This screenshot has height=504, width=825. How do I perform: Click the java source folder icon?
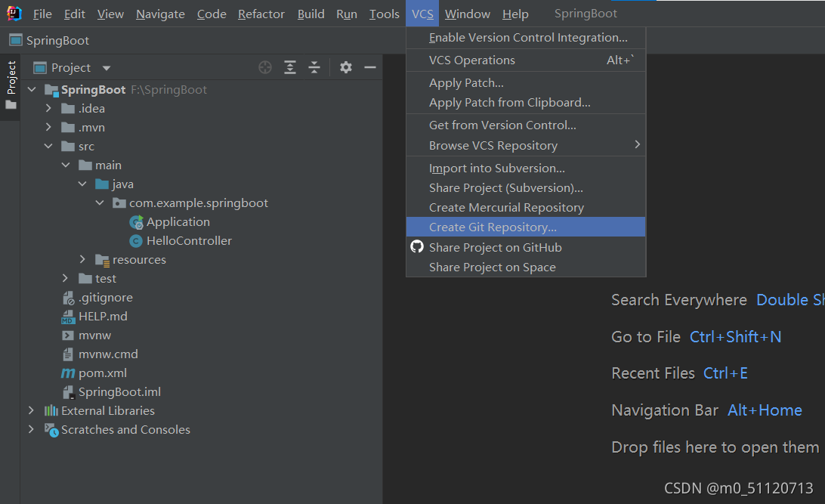tap(102, 184)
